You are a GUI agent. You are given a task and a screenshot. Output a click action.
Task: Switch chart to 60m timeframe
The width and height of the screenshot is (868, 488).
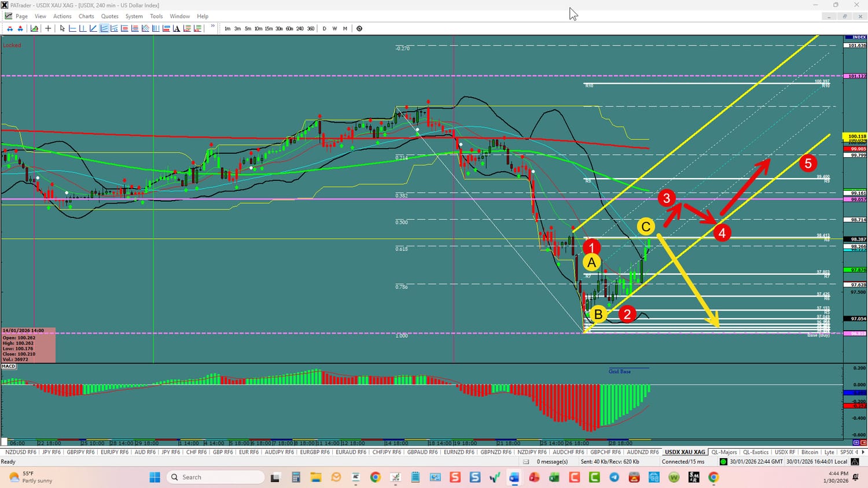(290, 28)
